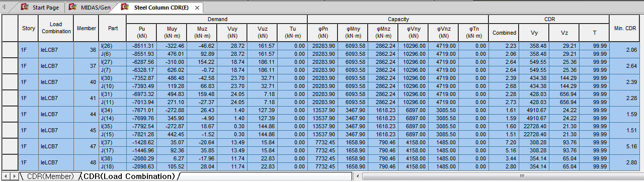The image size is (644, 182).
Task: Click the Steel Column CDR(E) tab icon
Action: [x=125, y=8]
